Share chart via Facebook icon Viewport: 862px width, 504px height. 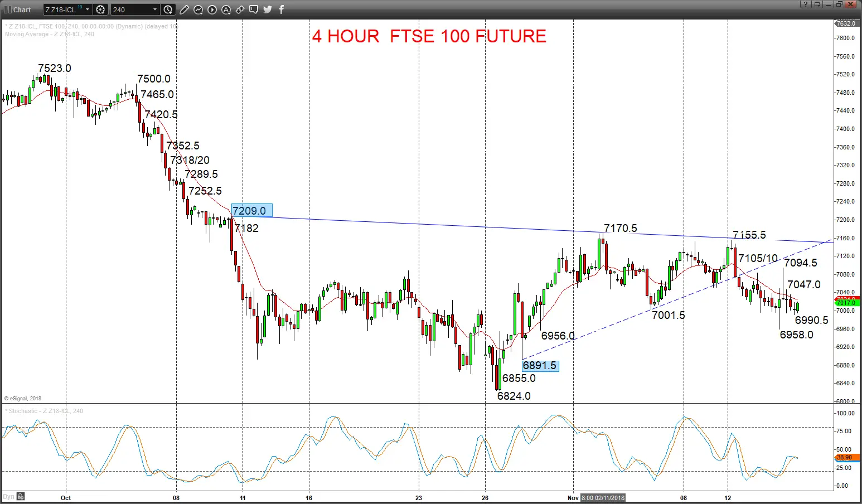(x=282, y=9)
